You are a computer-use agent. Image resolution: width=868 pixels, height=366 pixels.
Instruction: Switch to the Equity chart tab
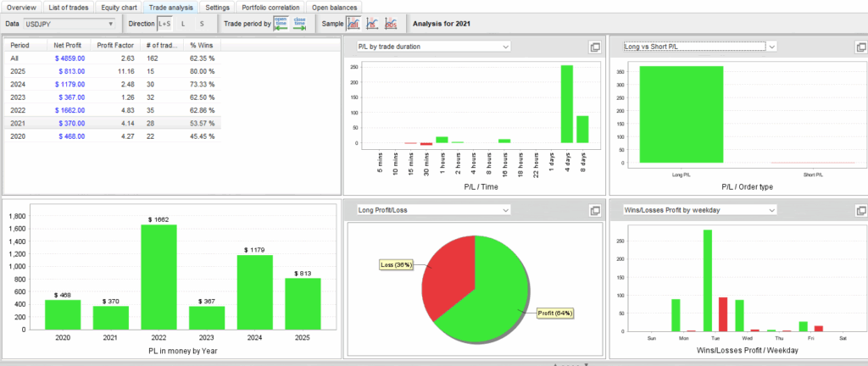(117, 7)
